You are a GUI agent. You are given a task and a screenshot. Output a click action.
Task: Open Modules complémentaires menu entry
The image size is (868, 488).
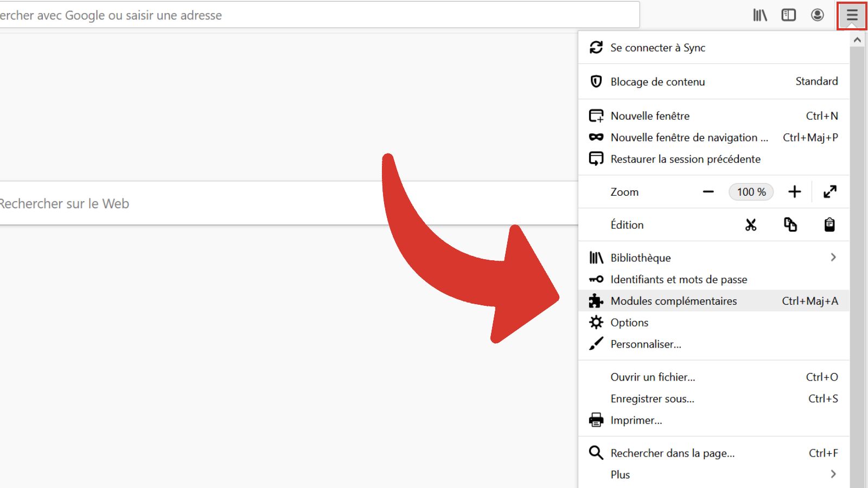pyautogui.click(x=674, y=300)
